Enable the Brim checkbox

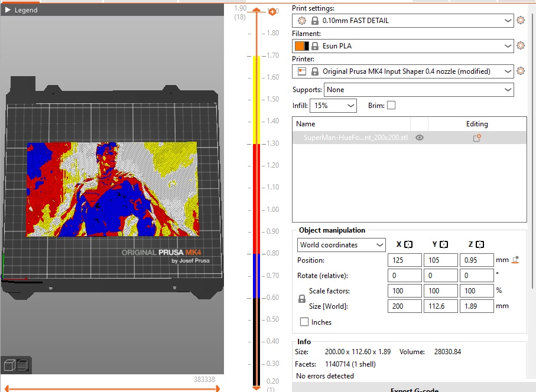point(391,105)
